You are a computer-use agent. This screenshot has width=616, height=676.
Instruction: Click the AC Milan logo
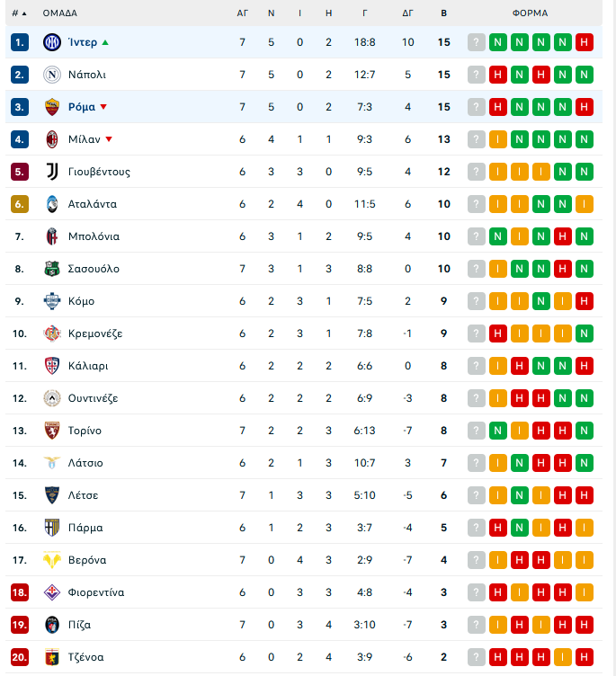[51, 139]
